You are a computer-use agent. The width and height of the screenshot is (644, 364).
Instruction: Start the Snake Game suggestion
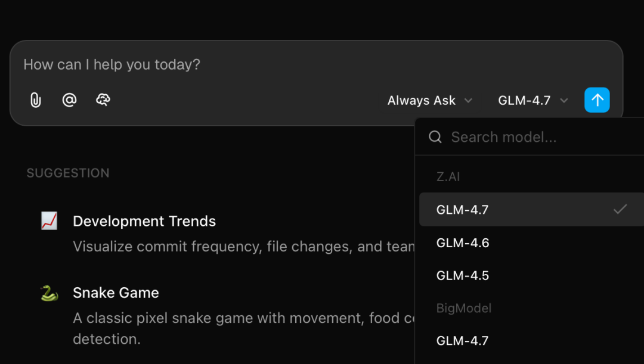(x=116, y=293)
